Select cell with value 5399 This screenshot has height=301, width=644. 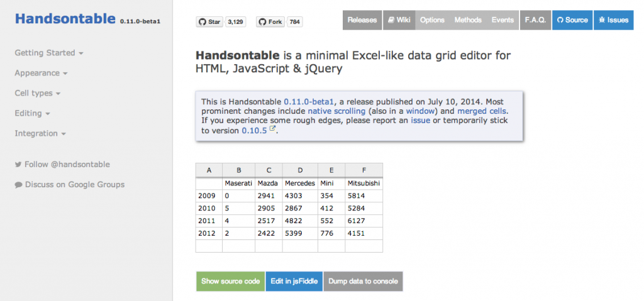click(x=300, y=234)
